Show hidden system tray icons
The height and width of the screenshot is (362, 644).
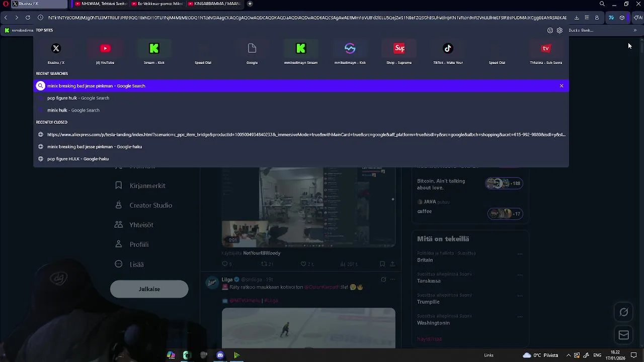569,355
